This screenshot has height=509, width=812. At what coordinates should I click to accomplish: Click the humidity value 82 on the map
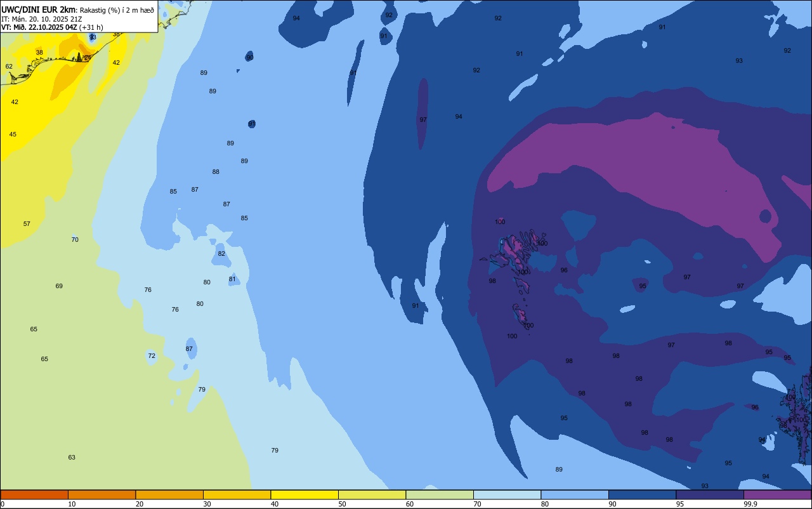coord(221,254)
